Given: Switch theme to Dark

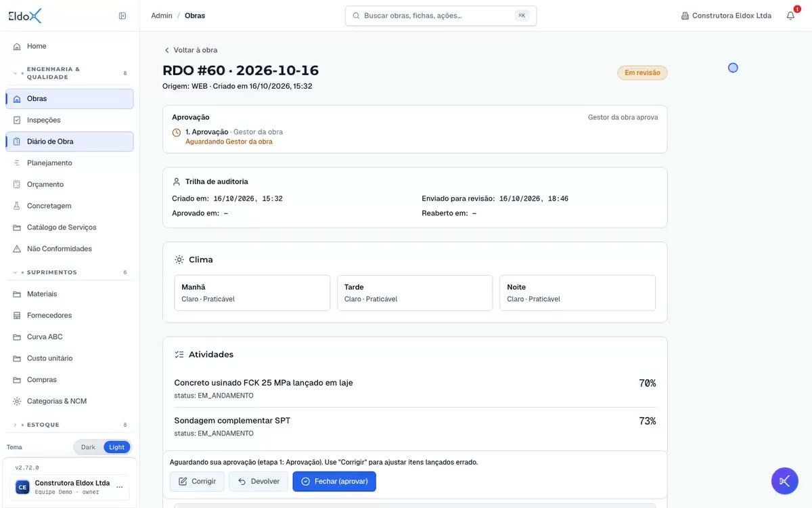Looking at the screenshot, I should point(89,447).
